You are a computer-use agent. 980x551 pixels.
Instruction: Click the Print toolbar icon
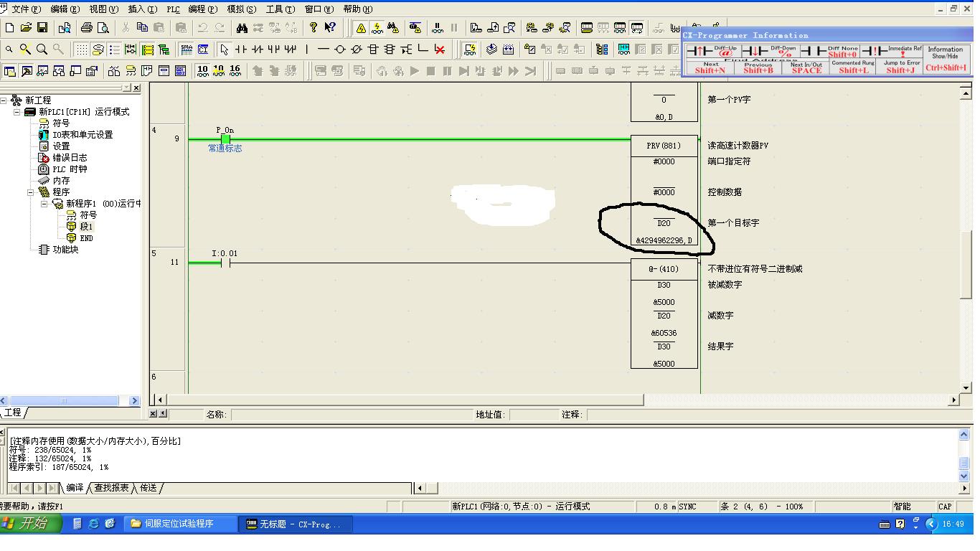point(87,28)
